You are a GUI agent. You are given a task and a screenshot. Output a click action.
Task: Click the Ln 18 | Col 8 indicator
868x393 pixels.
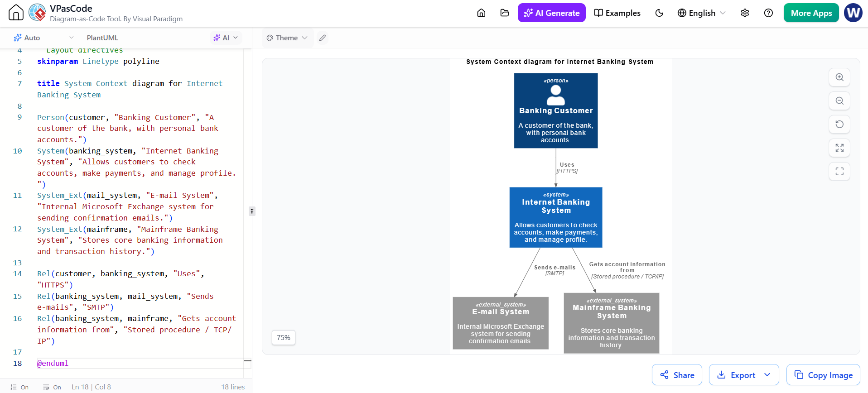(x=91, y=387)
